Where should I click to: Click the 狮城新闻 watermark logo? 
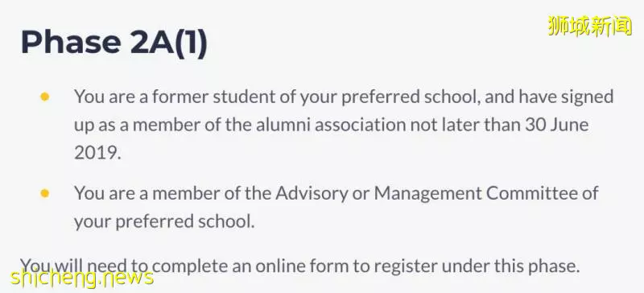[x=590, y=26]
